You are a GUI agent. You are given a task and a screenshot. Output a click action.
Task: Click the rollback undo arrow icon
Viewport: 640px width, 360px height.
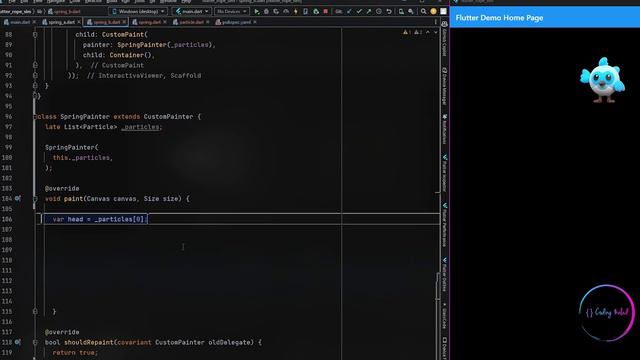[x=389, y=11]
